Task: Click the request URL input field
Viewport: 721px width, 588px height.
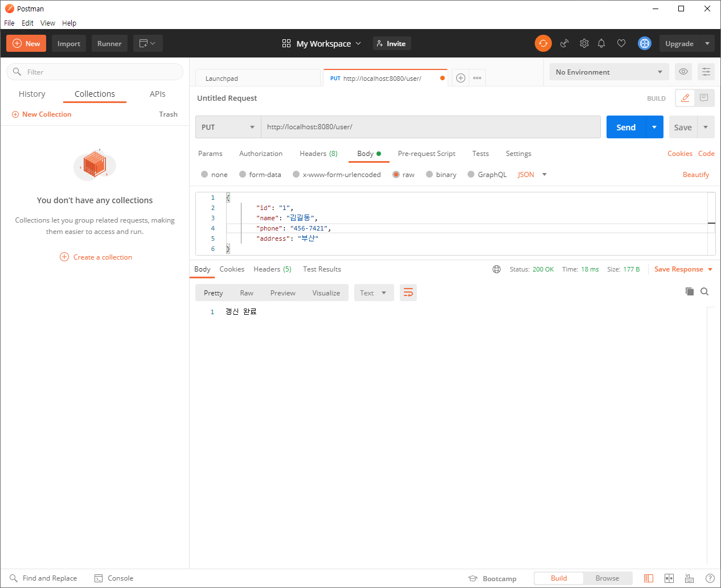Action: coord(431,127)
